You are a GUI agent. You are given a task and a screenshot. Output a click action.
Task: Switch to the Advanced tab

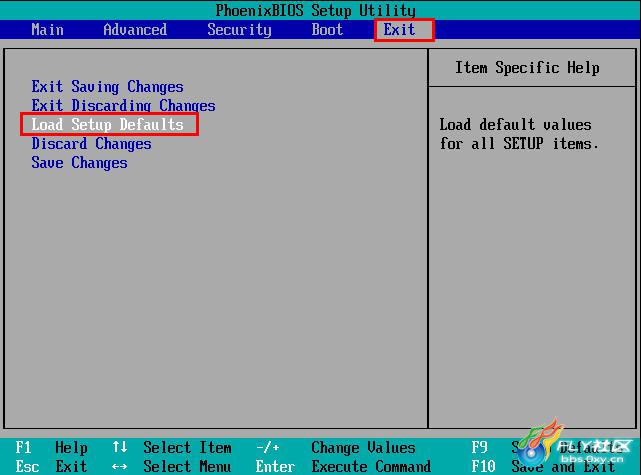pyautogui.click(x=135, y=29)
